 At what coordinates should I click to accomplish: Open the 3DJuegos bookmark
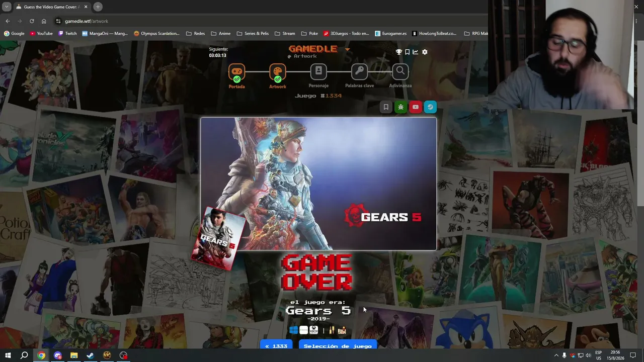coord(346,34)
